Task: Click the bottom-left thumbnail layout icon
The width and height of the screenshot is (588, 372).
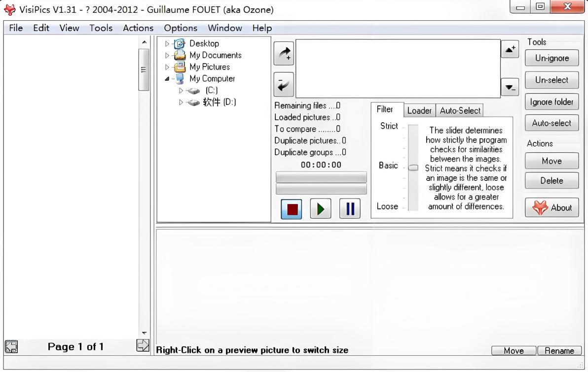Action: click(x=11, y=346)
